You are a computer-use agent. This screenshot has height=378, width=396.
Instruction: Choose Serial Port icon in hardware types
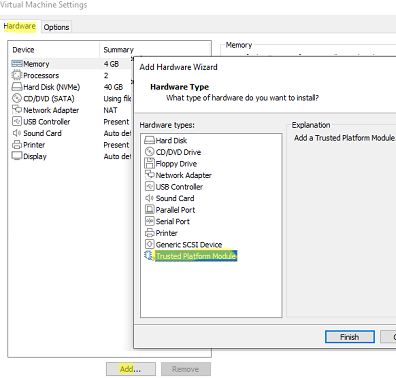pos(150,221)
